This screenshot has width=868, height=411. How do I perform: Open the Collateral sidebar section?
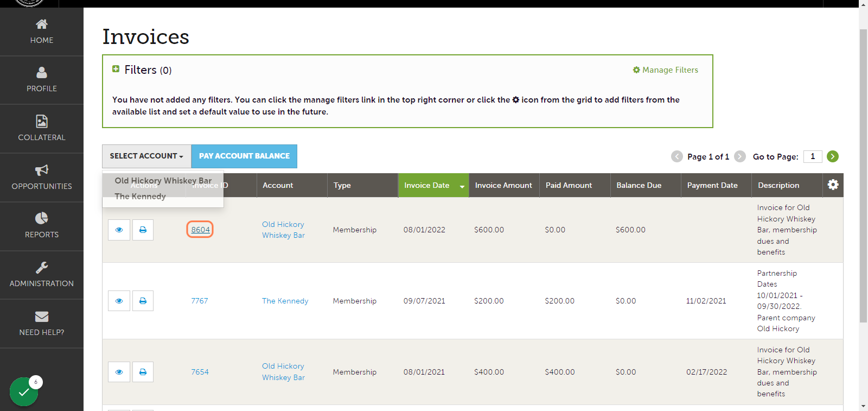(42, 129)
